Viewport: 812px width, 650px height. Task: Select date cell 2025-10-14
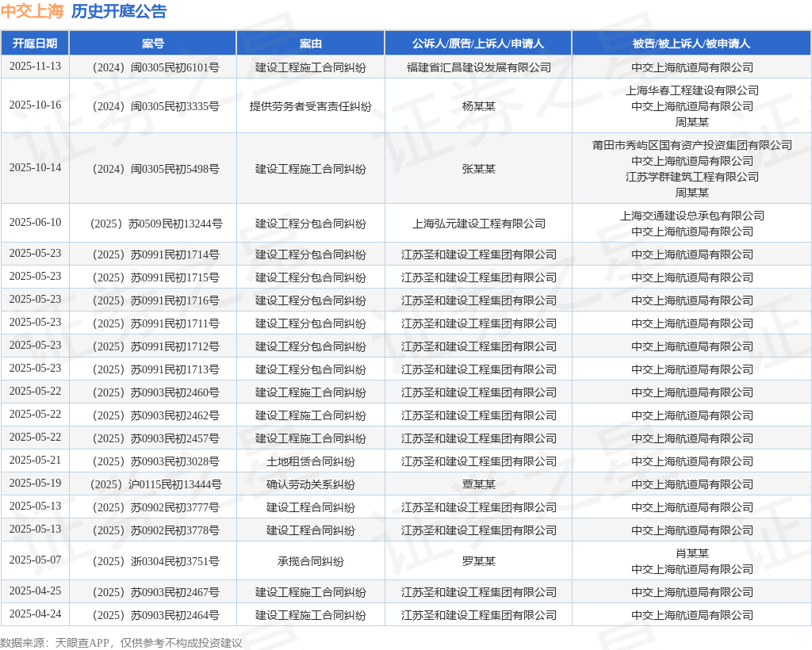tap(35, 168)
